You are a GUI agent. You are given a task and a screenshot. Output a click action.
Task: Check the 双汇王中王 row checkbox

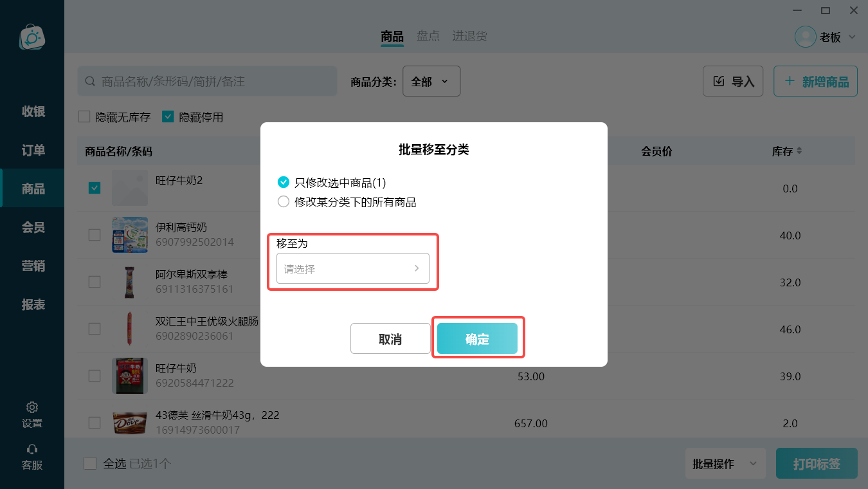95,329
